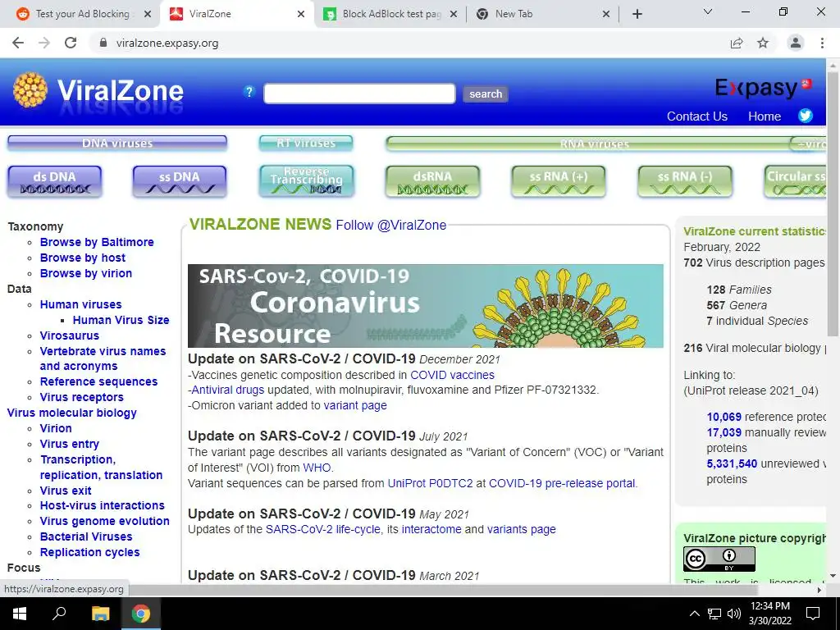Click the DNA viruses header bar
The image size is (840, 630).
117,143
